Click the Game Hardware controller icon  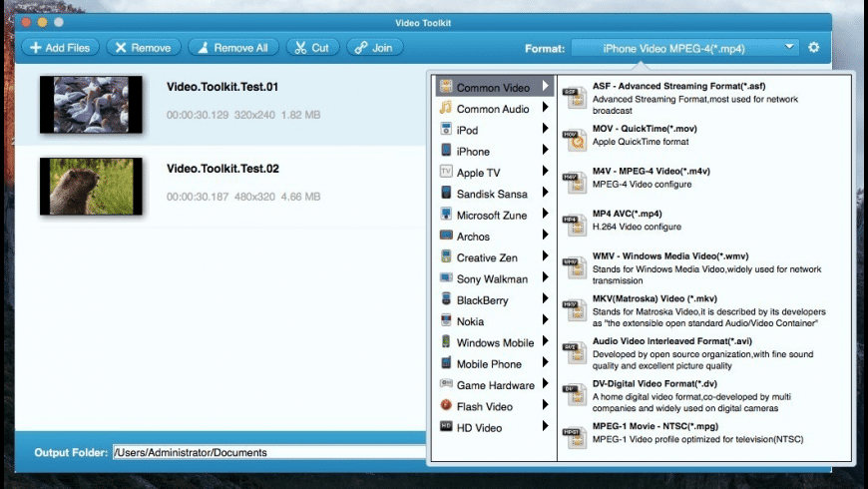click(446, 383)
